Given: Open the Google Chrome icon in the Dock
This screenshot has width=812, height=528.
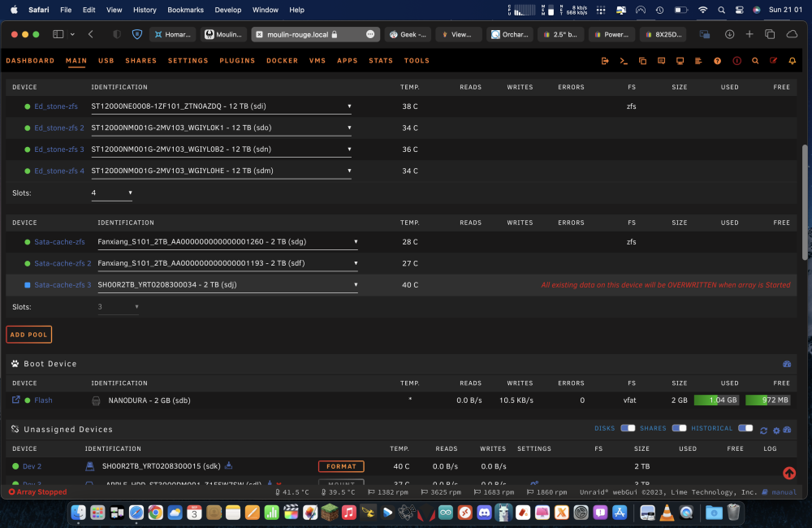Looking at the screenshot, I should click(155, 513).
